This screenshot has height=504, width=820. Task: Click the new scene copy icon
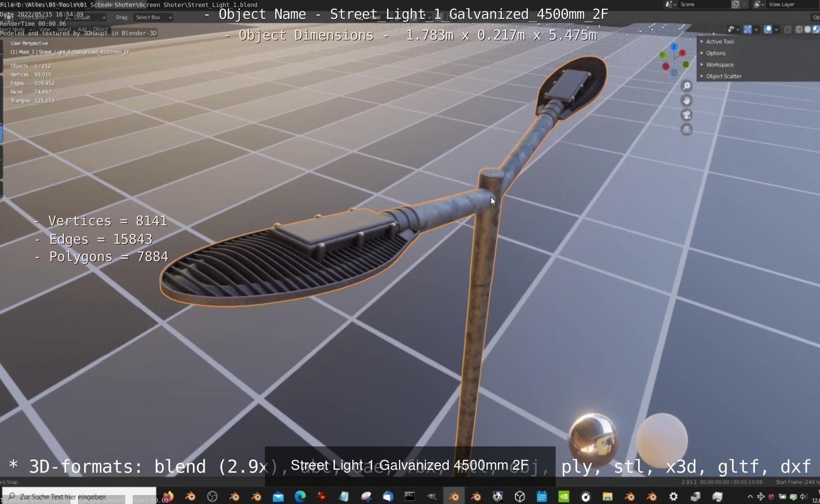point(736,4)
